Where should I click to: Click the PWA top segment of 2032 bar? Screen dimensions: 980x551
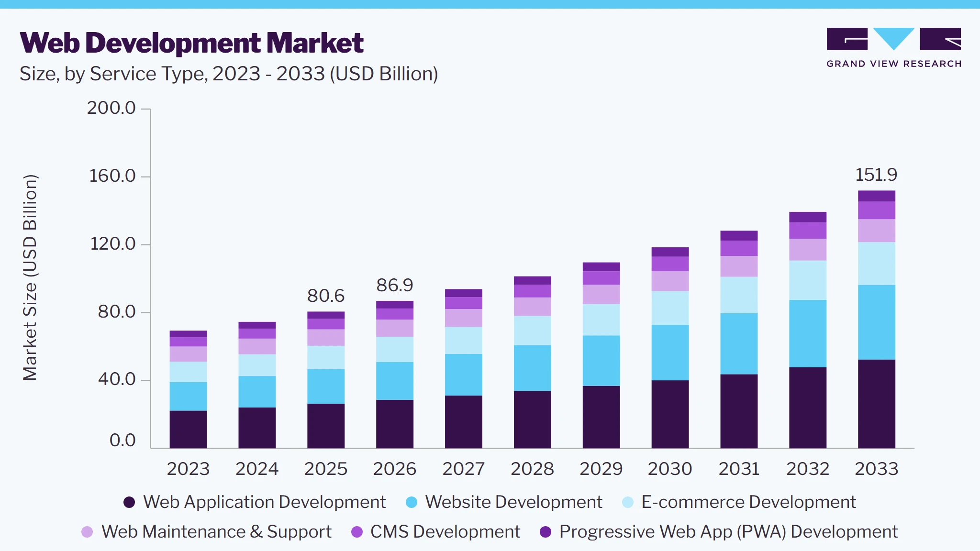808,217
